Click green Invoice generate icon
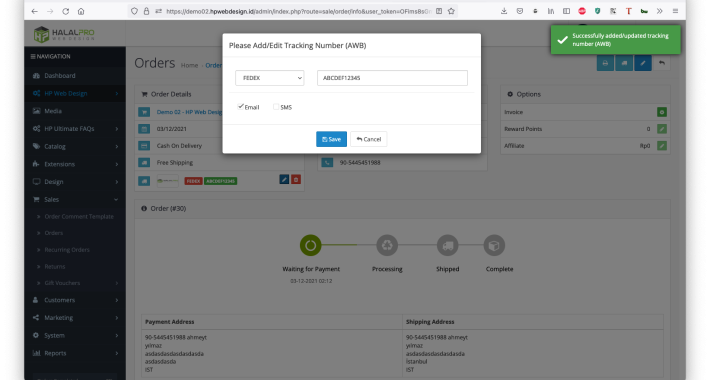This screenshot has height=380, width=710. pyautogui.click(x=662, y=112)
